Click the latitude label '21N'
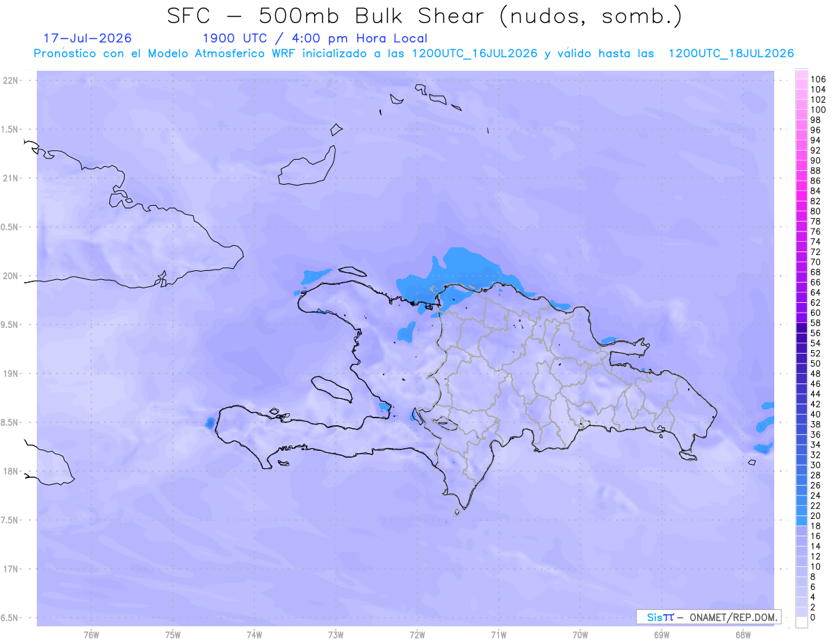 point(10,178)
